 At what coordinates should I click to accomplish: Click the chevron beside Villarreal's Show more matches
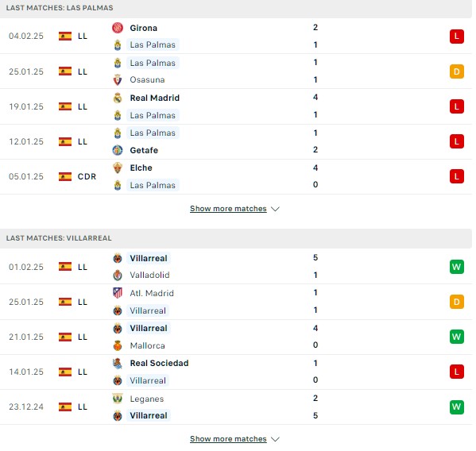tap(275, 439)
